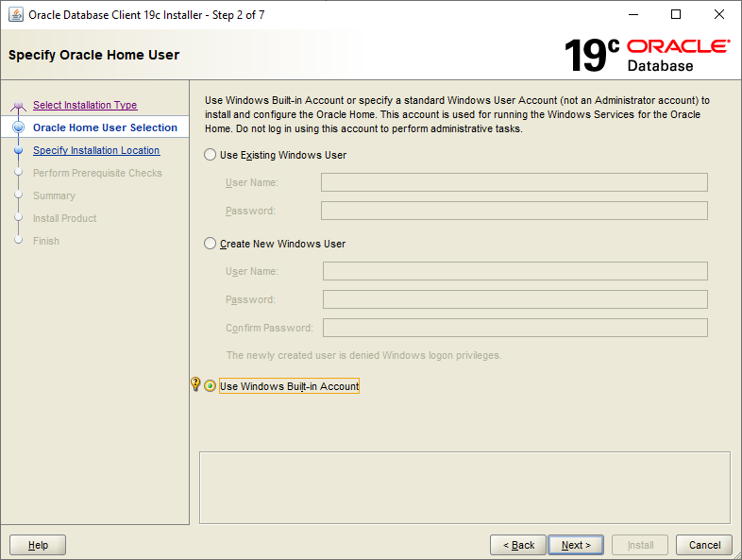Click 'newly created user is denied' note
742x560 pixels.
pyautogui.click(x=363, y=355)
